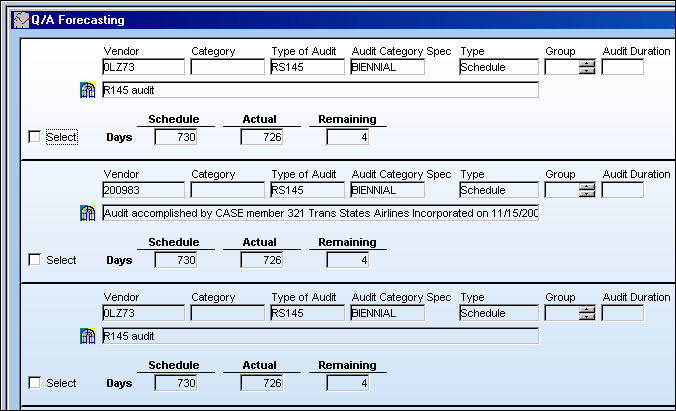This screenshot has width=676, height=411.
Task: Click Vendor field 0LZ73 in bottom record
Action: (x=144, y=313)
